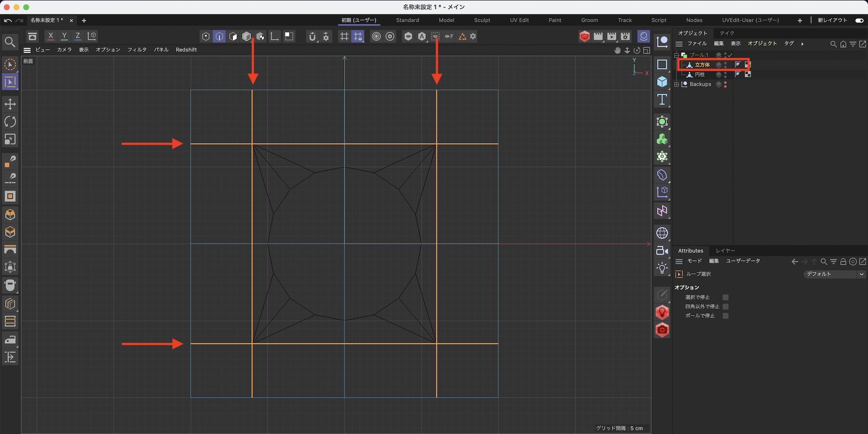868x434 pixels.
Task: Toggle the ポールで停止 checkbox
Action: [x=725, y=316]
